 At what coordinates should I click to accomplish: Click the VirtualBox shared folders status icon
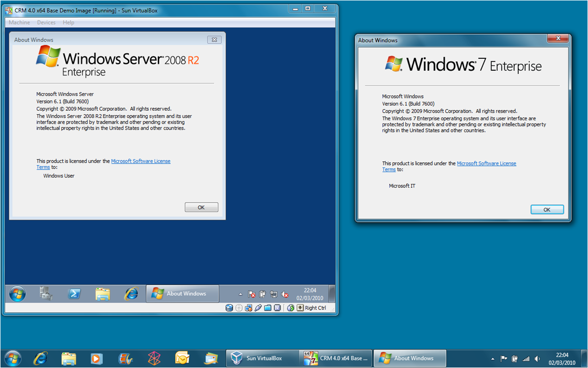[x=267, y=308]
